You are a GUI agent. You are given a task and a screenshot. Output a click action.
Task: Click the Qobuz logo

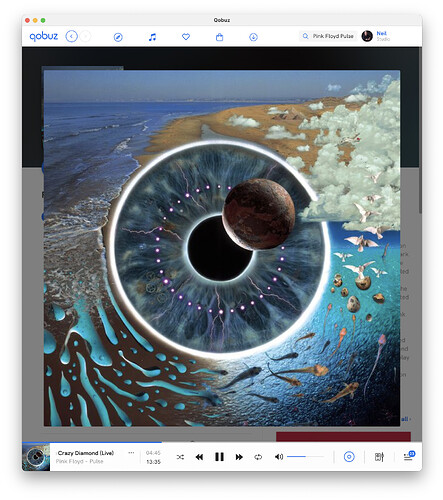[x=44, y=36]
